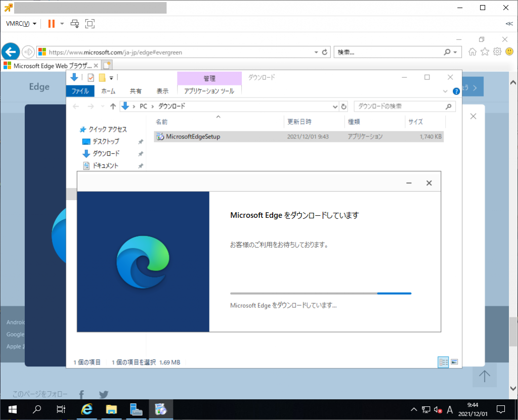
Task: Click the properties checkmark icon in Explorer's quick access toolbar
Action: 91,78
